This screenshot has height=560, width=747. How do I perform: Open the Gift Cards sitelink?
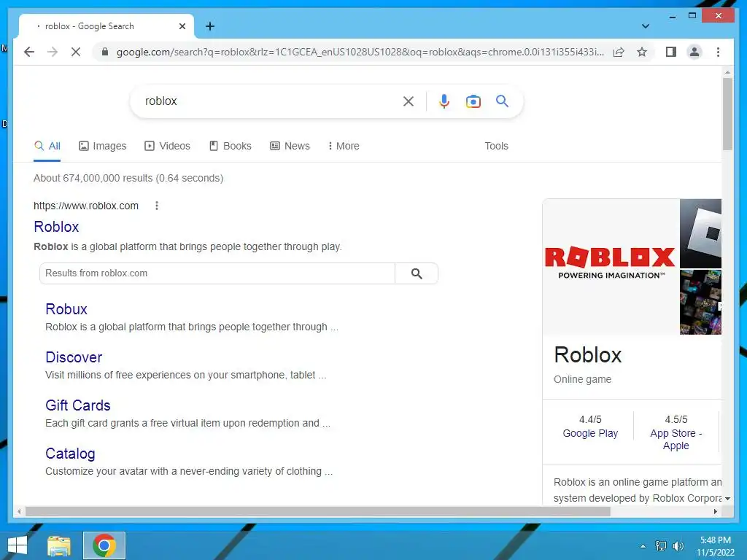[77, 405]
